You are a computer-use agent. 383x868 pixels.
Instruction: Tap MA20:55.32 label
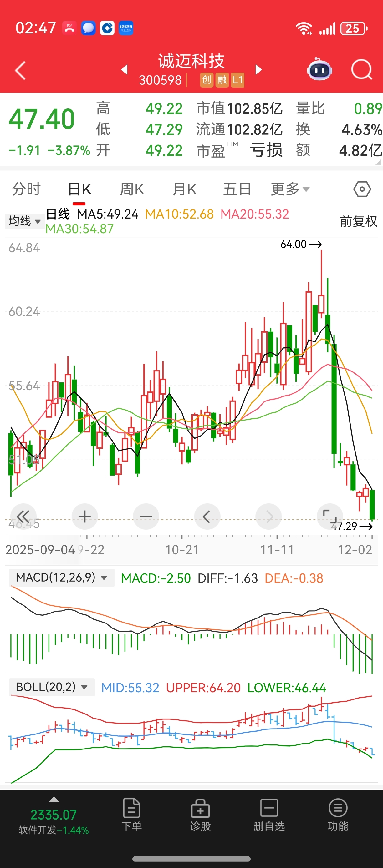click(254, 214)
